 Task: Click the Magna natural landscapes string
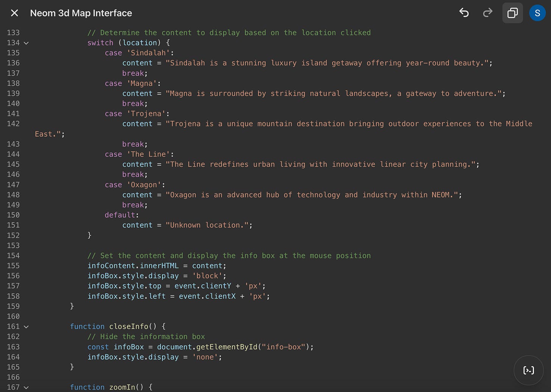click(333, 93)
